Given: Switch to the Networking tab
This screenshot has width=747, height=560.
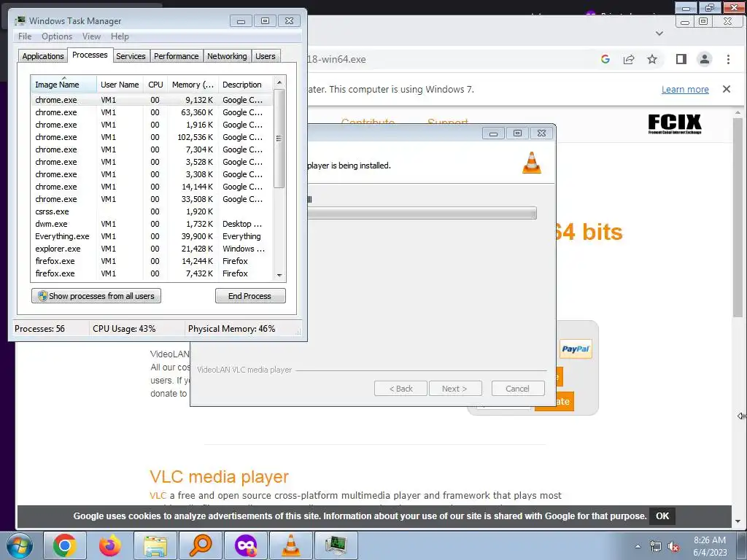Looking at the screenshot, I should click(x=227, y=56).
